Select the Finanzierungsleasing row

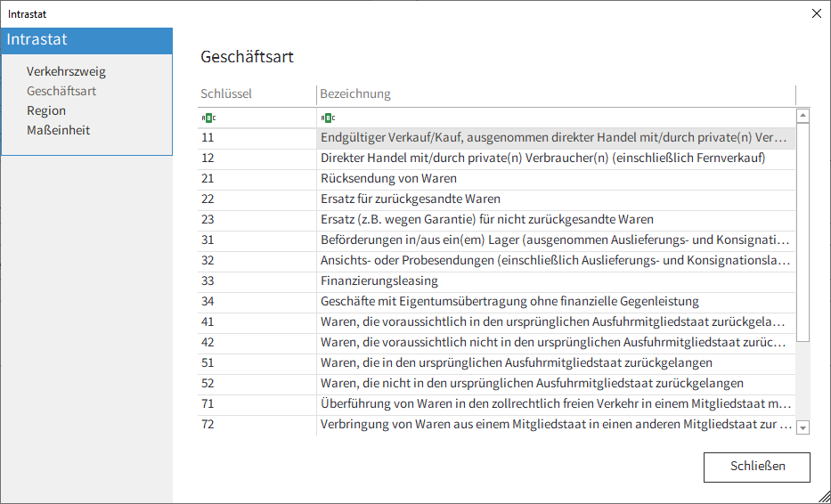click(497, 280)
